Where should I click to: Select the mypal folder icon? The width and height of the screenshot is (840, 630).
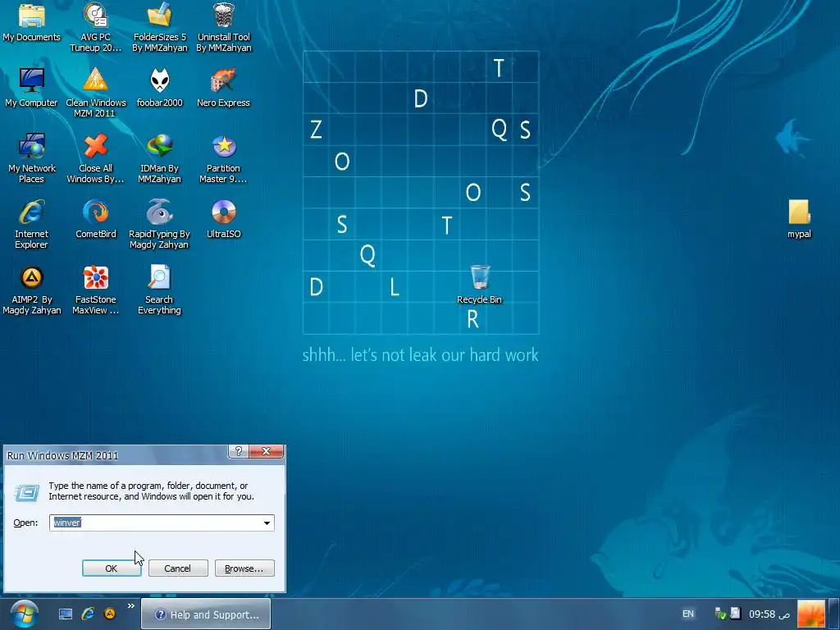[799, 218]
